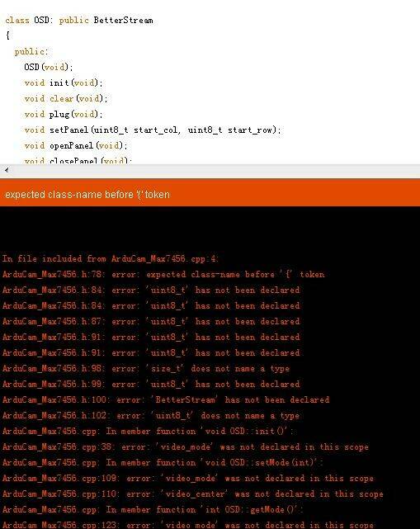This screenshot has height=529, width=420.
Task: Click the h:102 'uint8_t' does not name a type error
Action: (151, 415)
